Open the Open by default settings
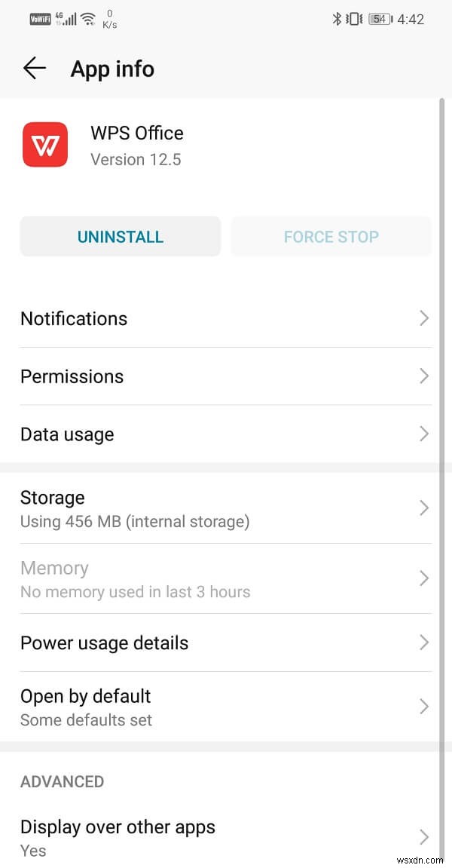 click(x=226, y=707)
